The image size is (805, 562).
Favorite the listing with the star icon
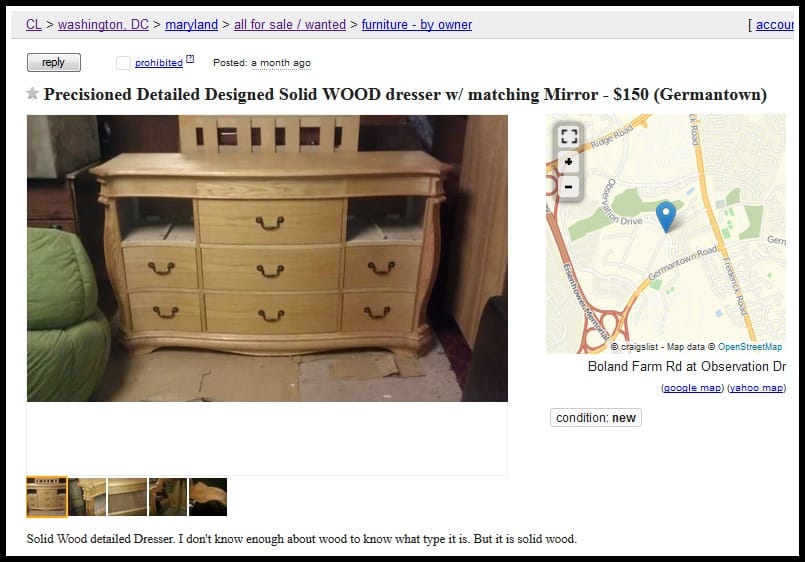(32, 93)
